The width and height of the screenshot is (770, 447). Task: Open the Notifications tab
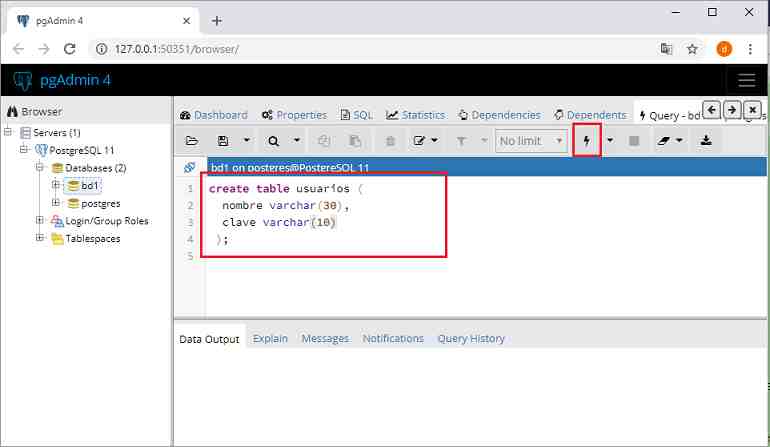pos(393,338)
